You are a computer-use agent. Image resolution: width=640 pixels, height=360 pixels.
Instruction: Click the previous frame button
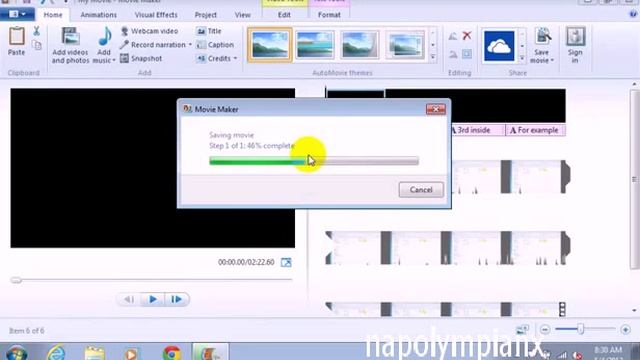pos(129,300)
